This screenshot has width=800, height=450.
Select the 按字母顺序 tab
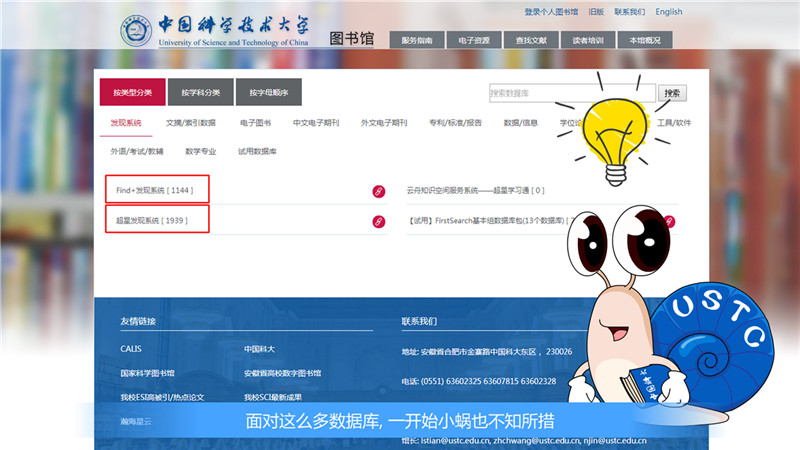click(269, 92)
